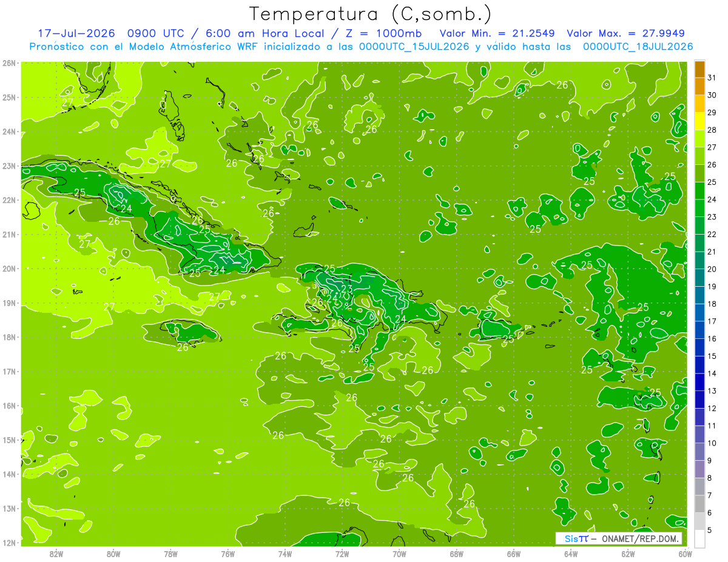Click the '70W' longitude label

pyautogui.click(x=399, y=554)
